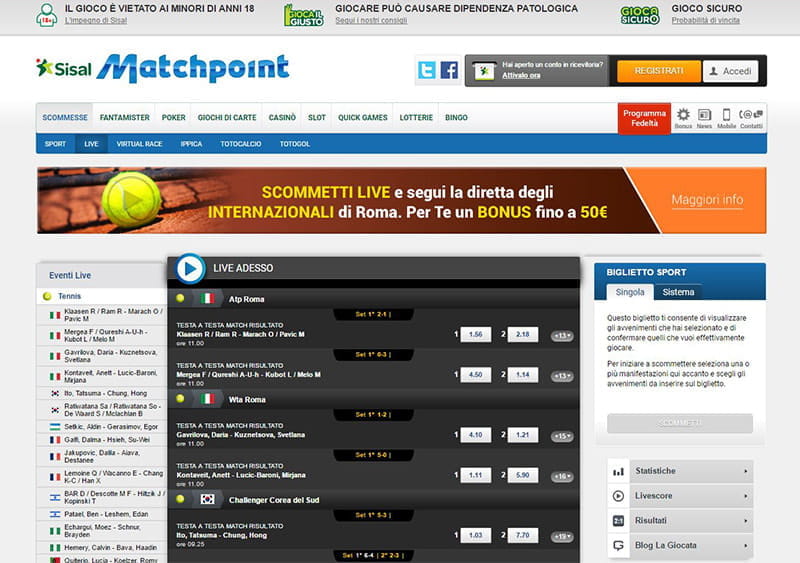Click the Attivalo ora link
Viewport: 800px width, 563px height.
click(521, 75)
